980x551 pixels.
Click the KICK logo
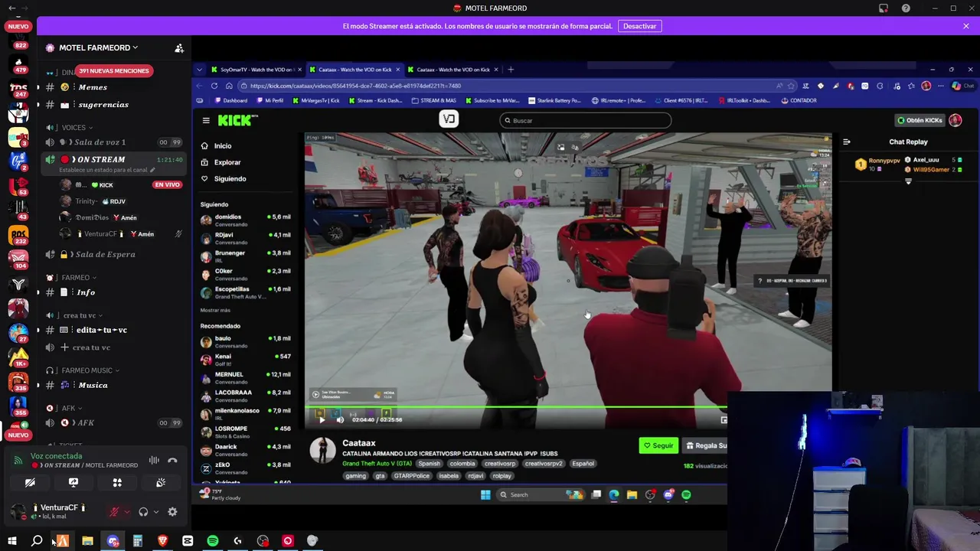[237, 120]
